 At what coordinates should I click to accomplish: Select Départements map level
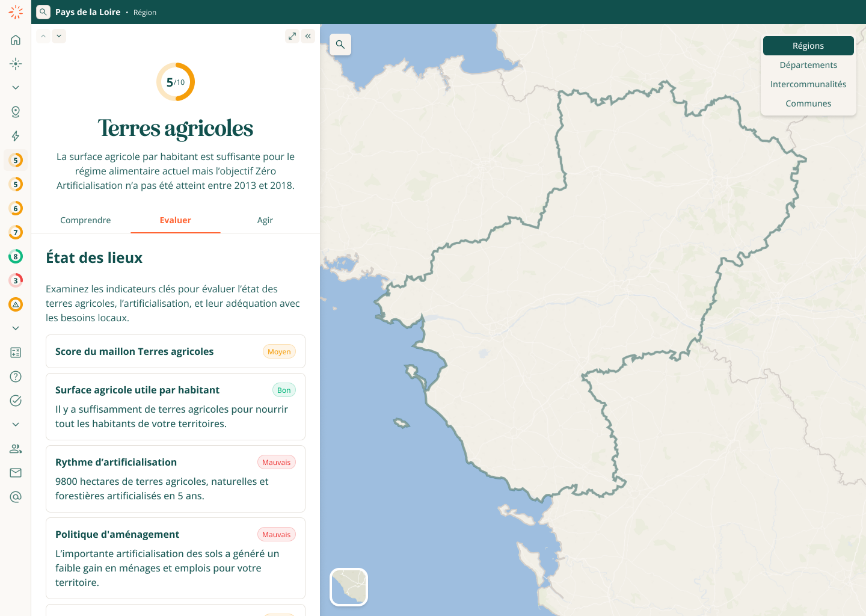tap(808, 65)
